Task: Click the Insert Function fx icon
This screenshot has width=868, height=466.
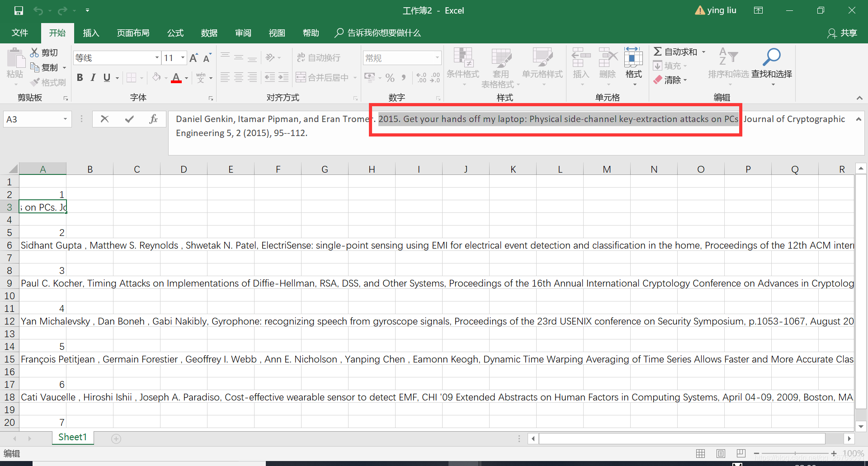Action: [154, 119]
